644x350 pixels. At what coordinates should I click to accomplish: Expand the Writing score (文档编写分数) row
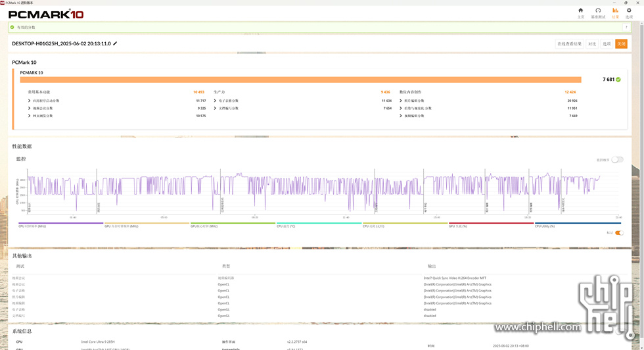215,108
